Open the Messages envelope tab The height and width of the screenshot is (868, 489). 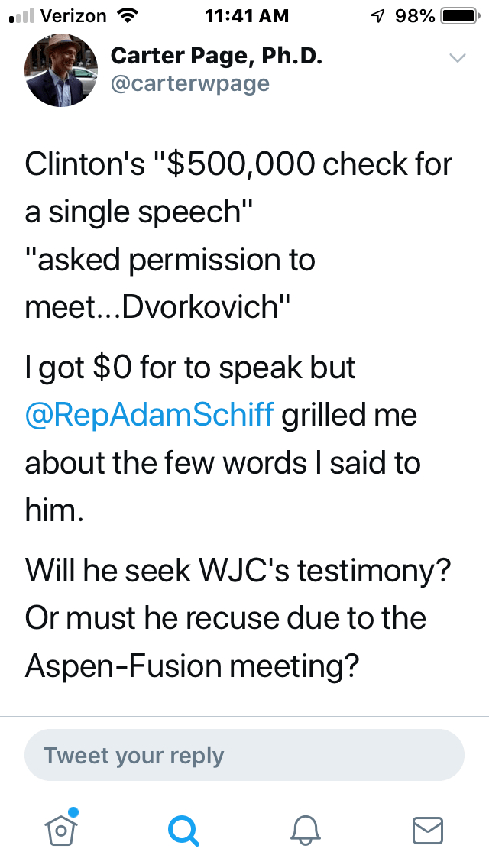pos(428,830)
